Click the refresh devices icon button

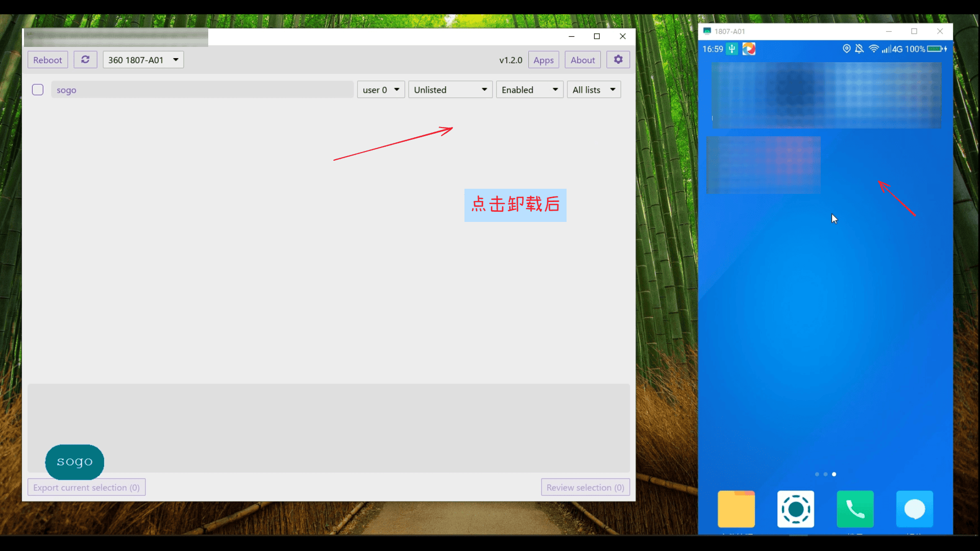[85, 60]
